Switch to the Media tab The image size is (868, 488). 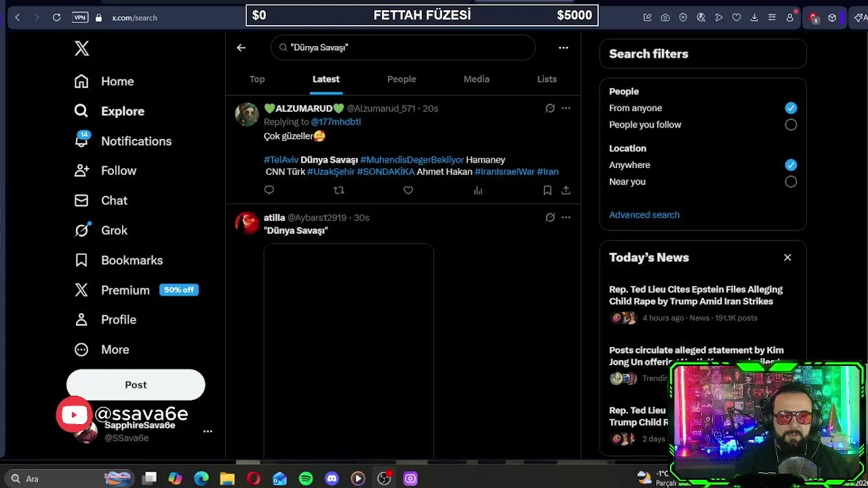(477, 79)
